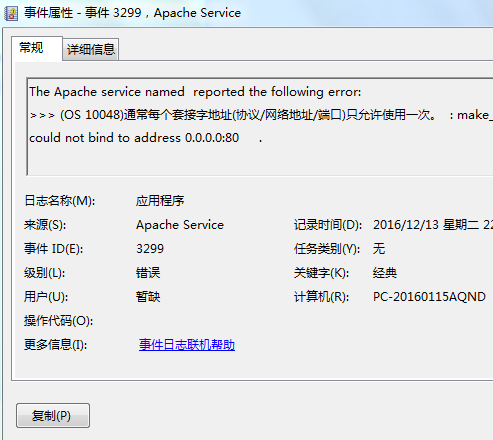
Task: Click the level value 错误
Action: 148,273
